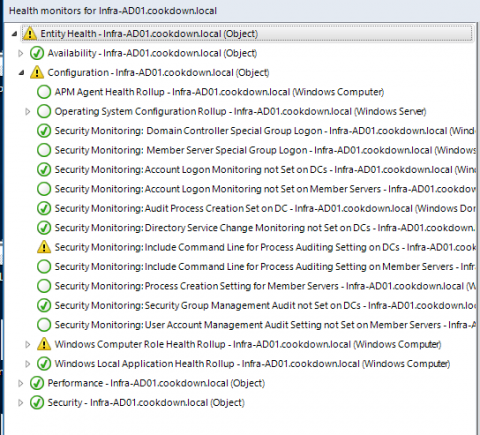
Task: Click the green check icon of Audit Process Creation Set on DC
Action: point(44,208)
